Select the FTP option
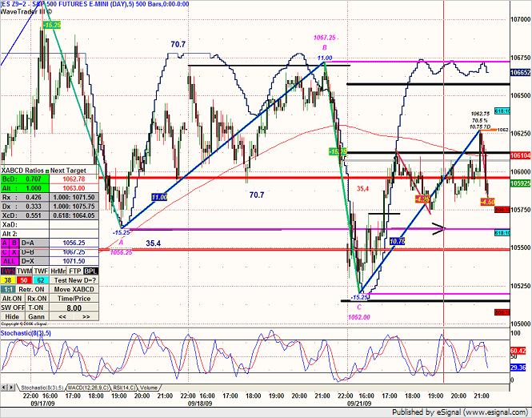The width and height of the screenshot is (532, 418). click(75, 271)
